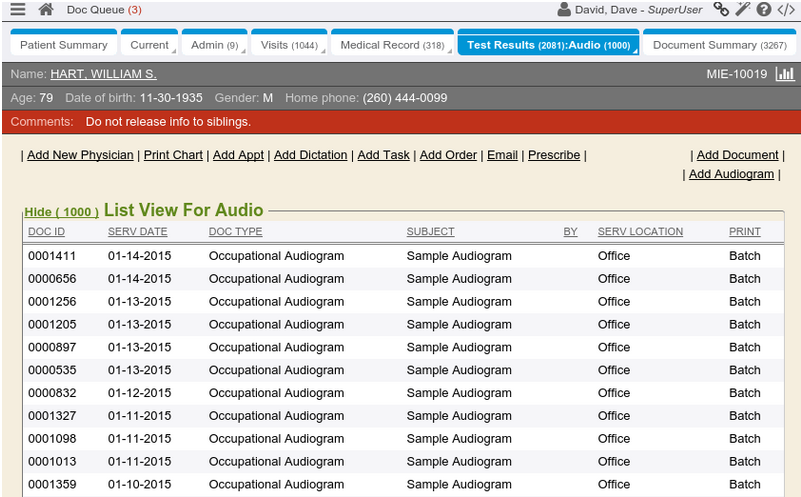
Task: Switch to the Patient Summary tab
Action: pos(64,45)
